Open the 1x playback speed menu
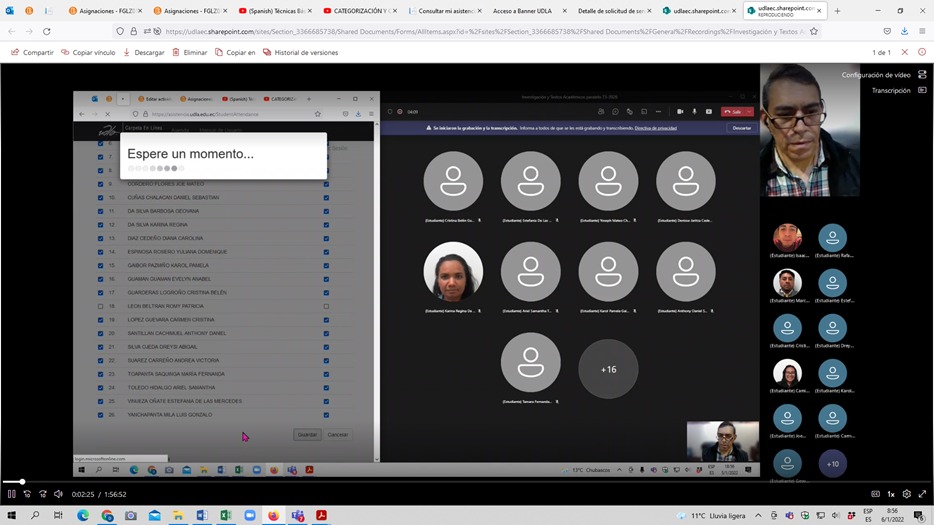Viewport: 934px width, 525px height. point(890,494)
